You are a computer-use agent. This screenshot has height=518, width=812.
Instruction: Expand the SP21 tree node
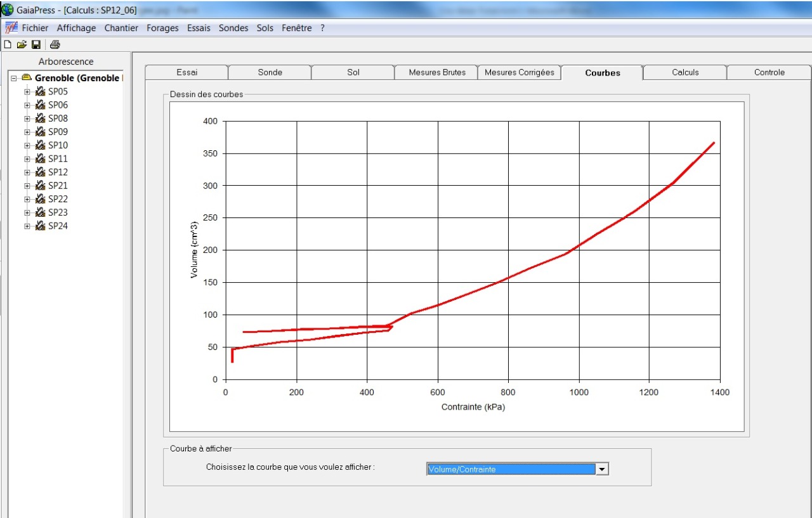pos(27,186)
